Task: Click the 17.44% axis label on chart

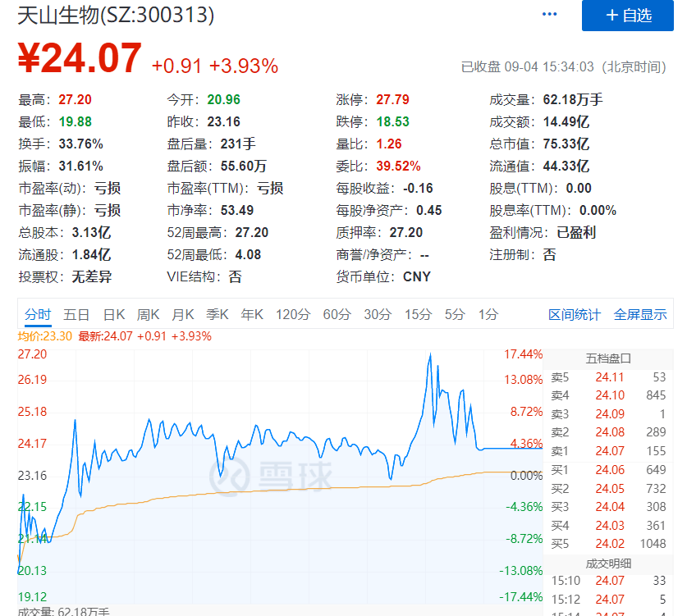Action: [x=523, y=354]
